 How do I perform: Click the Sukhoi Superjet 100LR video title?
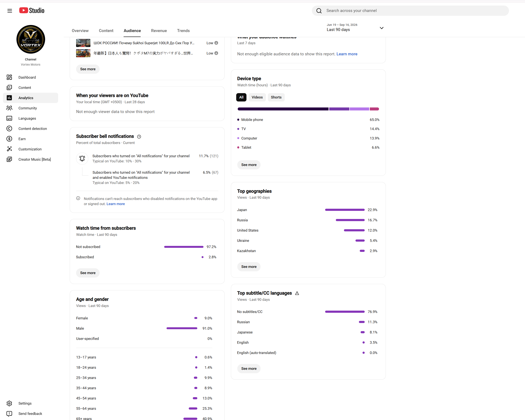tap(144, 43)
